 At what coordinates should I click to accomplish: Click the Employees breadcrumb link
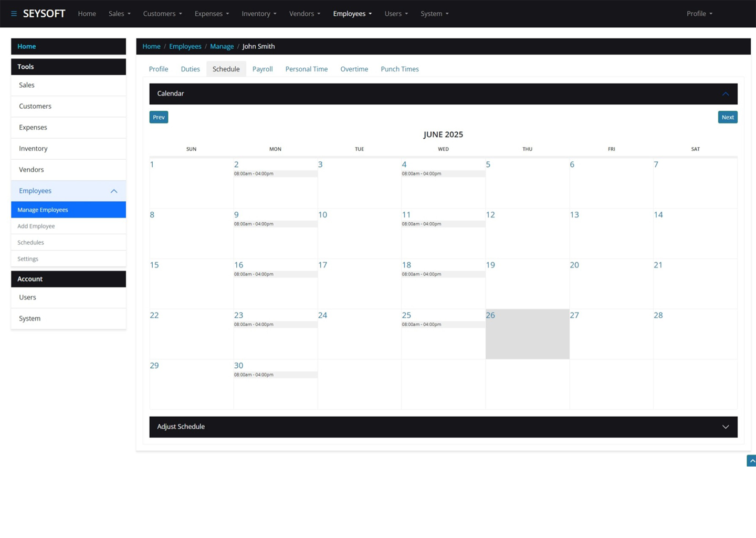point(185,46)
